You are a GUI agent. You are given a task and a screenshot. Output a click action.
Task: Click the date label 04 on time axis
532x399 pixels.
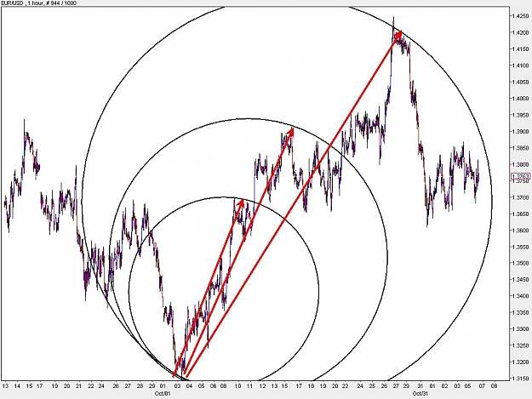(189, 385)
